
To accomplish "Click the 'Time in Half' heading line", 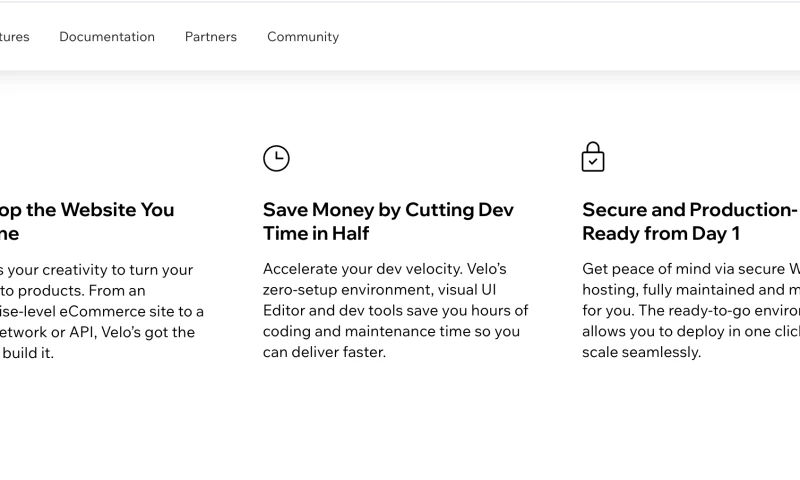I will click(x=316, y=234).
